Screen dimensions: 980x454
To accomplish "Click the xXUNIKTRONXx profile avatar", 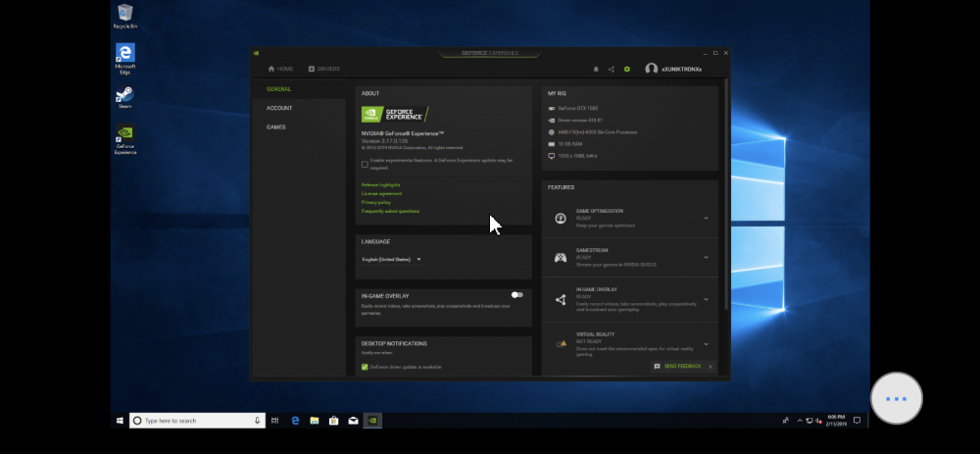I will (x=652, y=69).
